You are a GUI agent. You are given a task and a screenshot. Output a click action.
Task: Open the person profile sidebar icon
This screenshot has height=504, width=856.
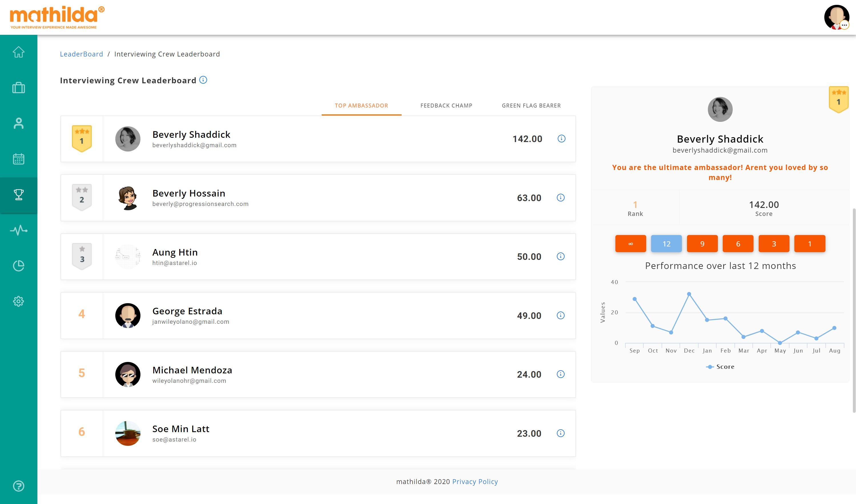[19, 123]
